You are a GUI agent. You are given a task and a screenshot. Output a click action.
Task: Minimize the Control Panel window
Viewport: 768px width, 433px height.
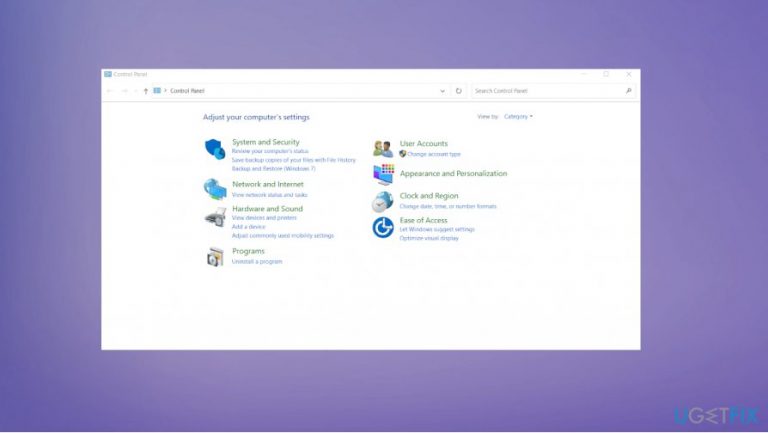click(584, 74)
